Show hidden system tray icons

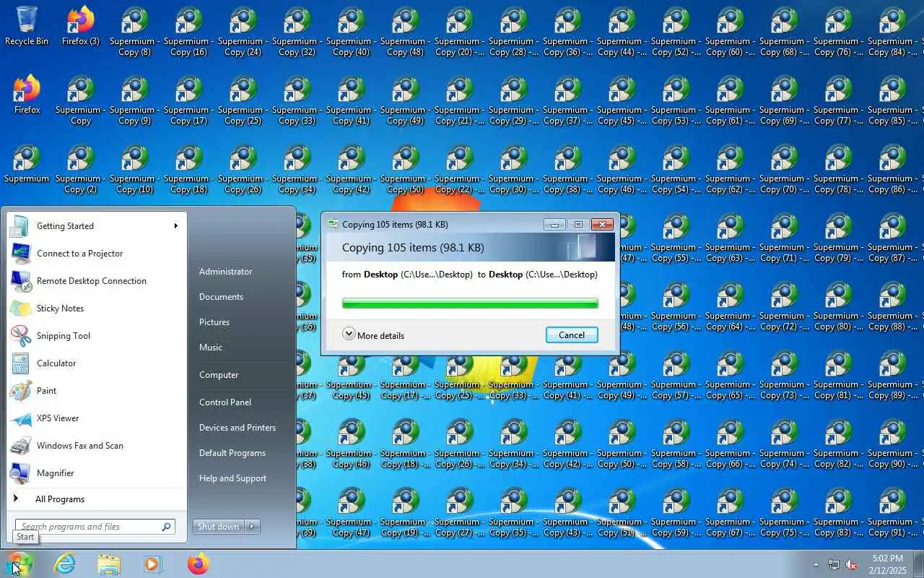[816, 564]
